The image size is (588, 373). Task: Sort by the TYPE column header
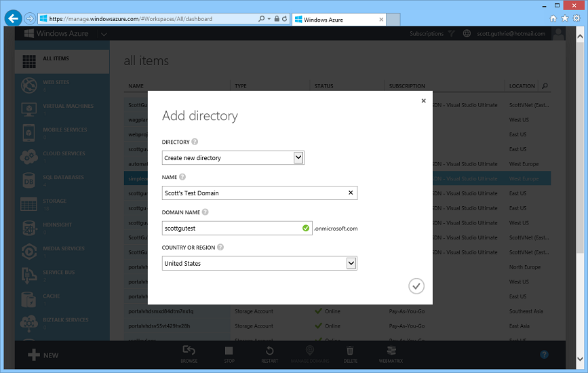coord(240,86)
